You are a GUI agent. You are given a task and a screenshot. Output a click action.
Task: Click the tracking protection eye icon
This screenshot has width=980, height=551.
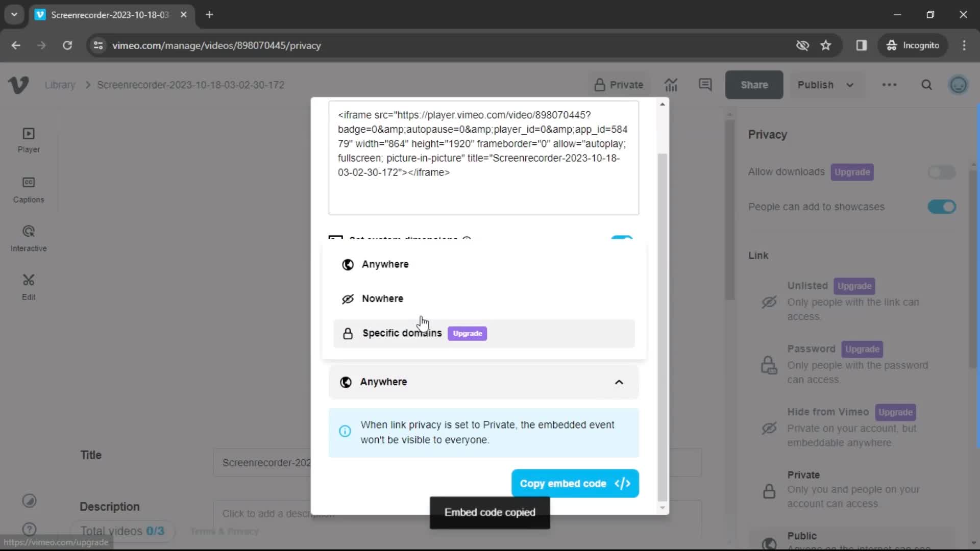click(x=802, y=45)
